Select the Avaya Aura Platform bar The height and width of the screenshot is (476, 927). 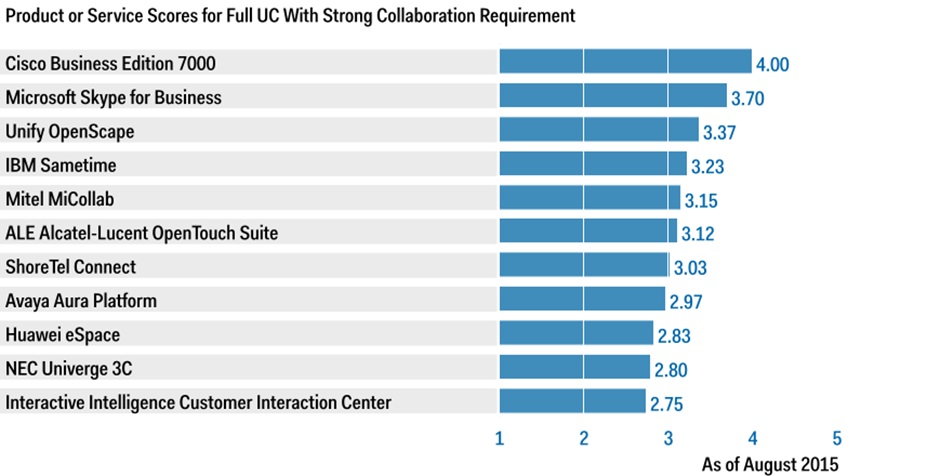point(581,300)
